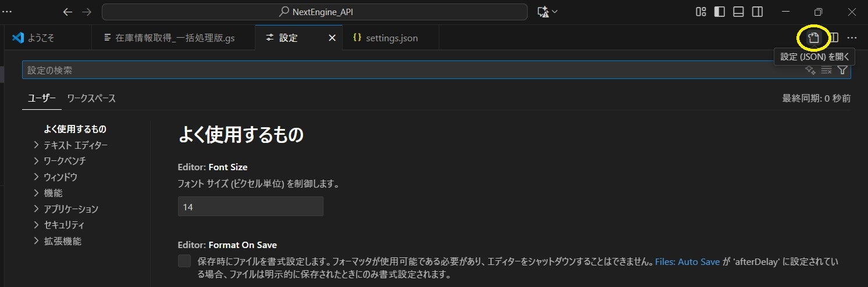Click the テキスト エディター tree label
The image size is (868, 287).
click(76, 145)
